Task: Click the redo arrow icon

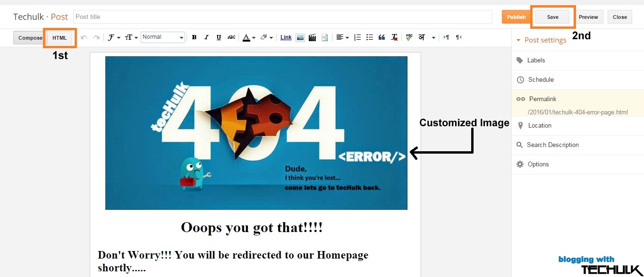Action: [96, 37]
